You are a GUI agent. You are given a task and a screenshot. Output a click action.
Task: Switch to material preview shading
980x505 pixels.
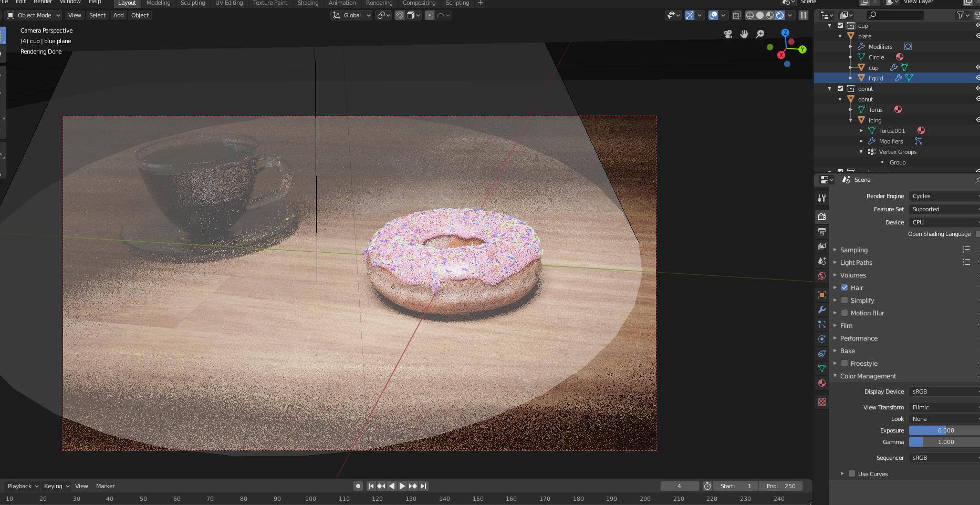pos(770,15)
